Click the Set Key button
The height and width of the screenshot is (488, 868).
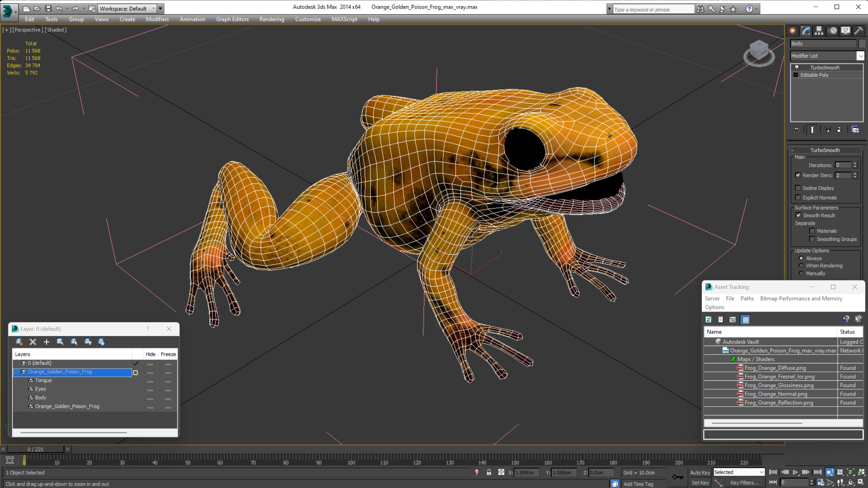pyautogui.click(x=700, y=483)
